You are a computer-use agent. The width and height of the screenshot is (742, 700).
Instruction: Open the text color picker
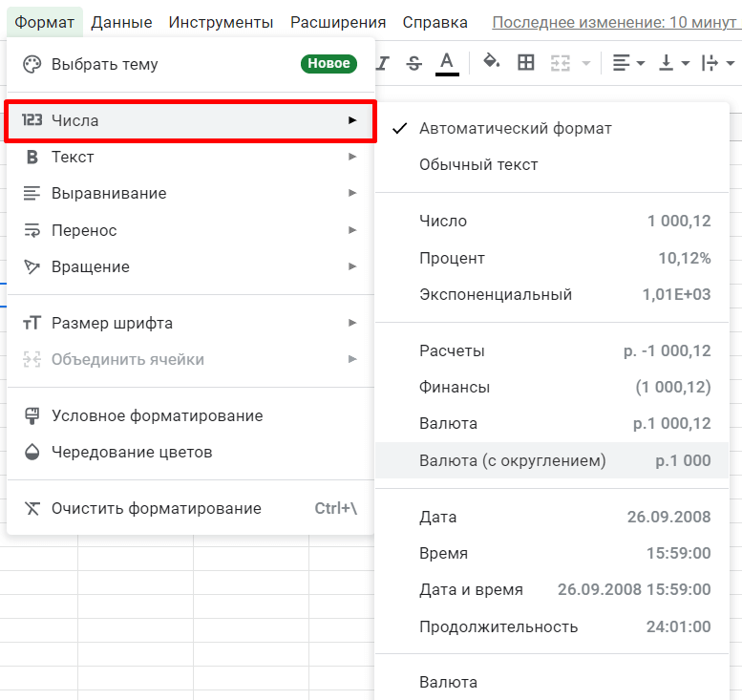click(x=447, y=64)
